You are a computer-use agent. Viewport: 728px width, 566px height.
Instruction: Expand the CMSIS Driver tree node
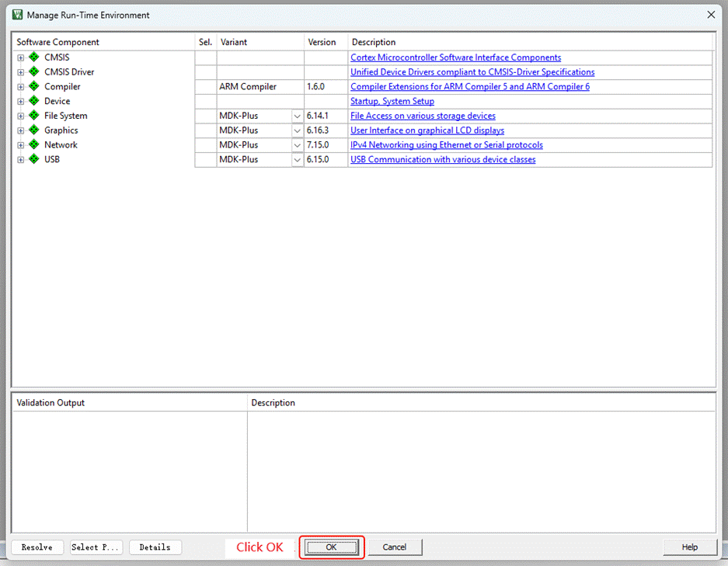(x=20, y=72)
